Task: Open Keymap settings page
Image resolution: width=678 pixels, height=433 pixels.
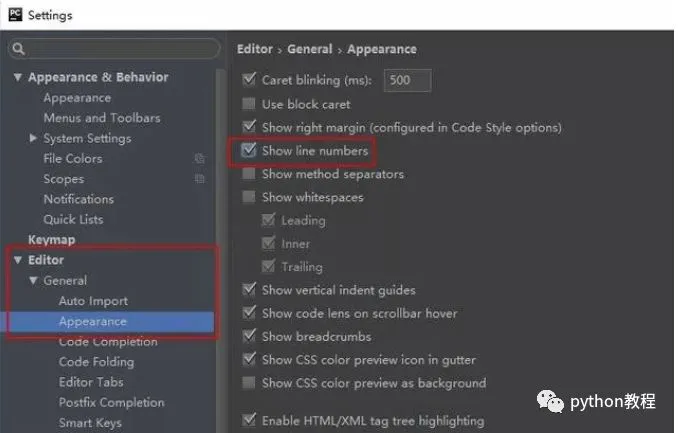Action: click(51, 240)
